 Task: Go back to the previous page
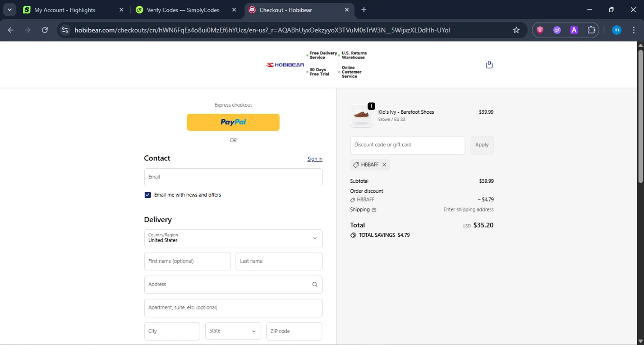[x=11, y=30]
